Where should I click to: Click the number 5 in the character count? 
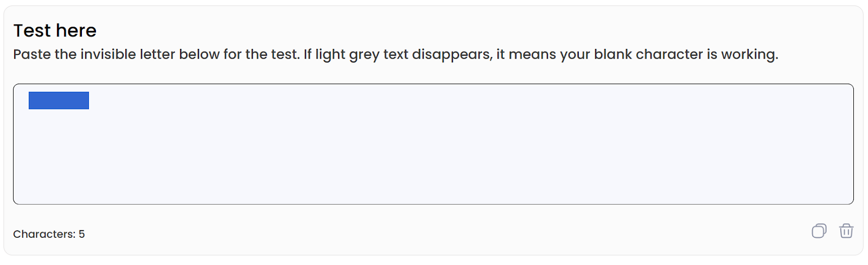(x=82, y=234)
